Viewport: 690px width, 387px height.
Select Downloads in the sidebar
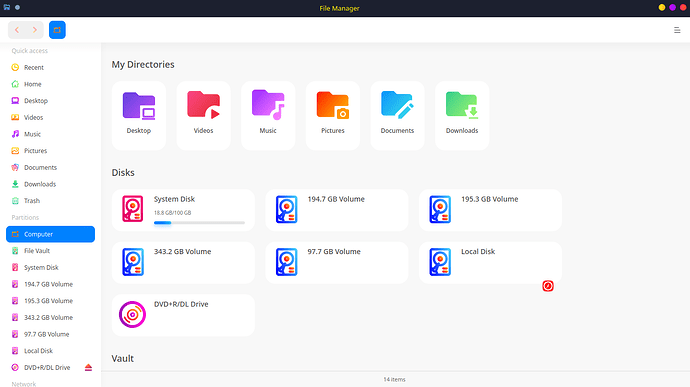[x=50, y=184]
